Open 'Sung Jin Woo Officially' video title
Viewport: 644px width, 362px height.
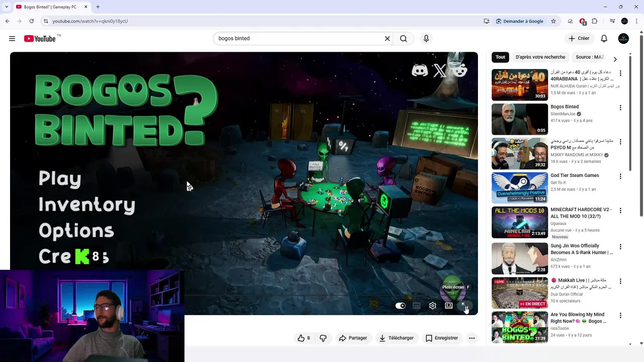tap(582, 249)
